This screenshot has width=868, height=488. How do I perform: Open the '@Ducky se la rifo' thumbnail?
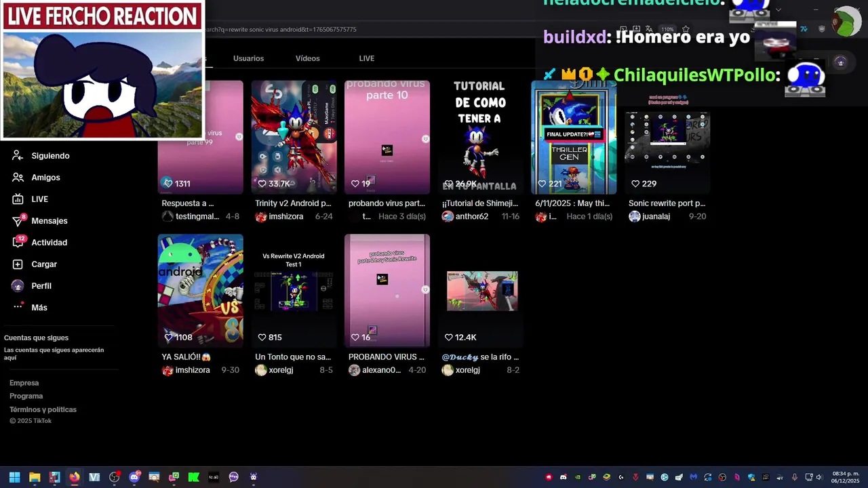tap(480, 291)
